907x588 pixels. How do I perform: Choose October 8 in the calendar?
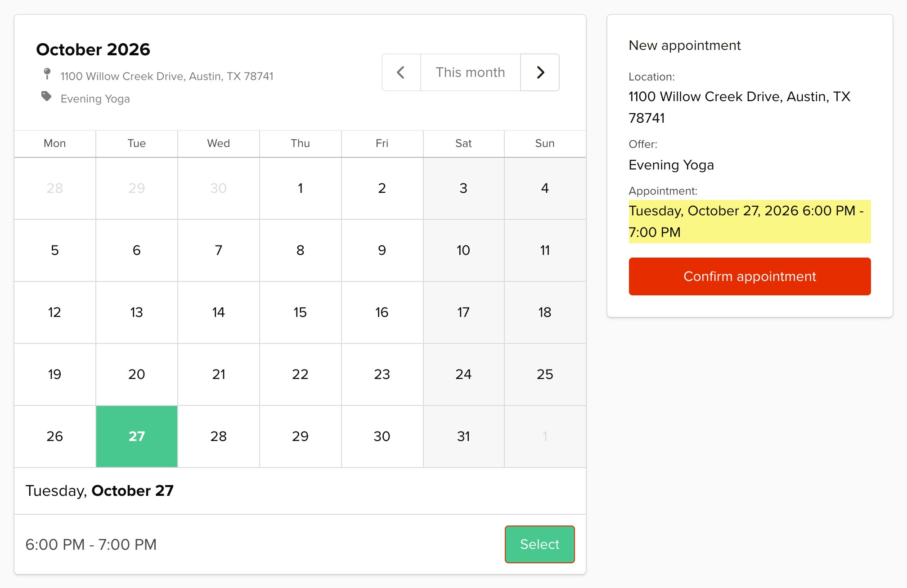pyautogui.click(x=300, y=250)
